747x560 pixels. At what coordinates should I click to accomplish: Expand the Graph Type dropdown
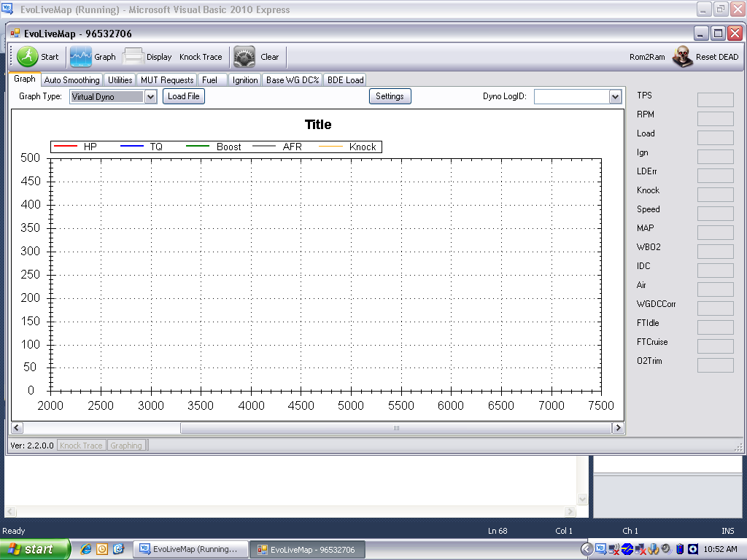(150, 97)
